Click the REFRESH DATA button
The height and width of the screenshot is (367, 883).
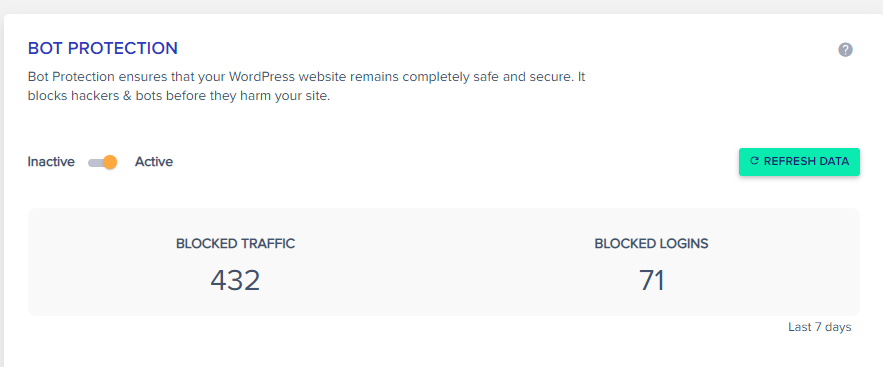point(799,162)
